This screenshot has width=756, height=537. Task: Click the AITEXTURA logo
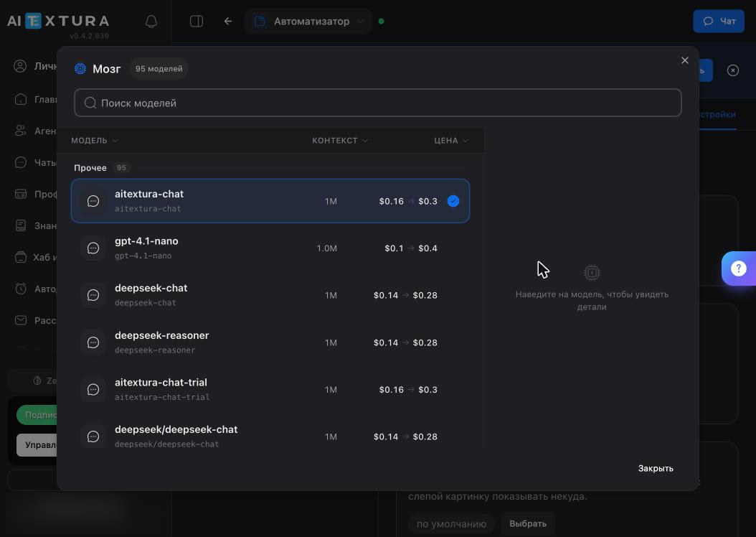tap(58, 22)
